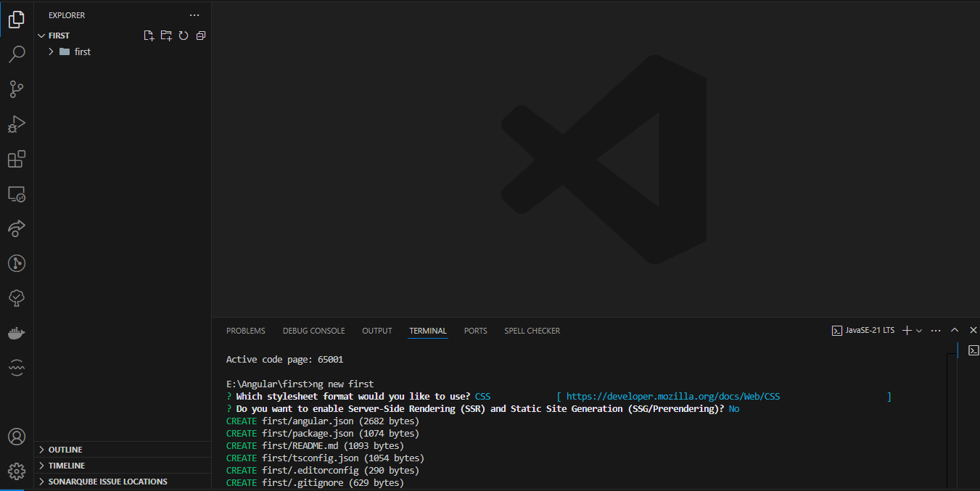The width and height of the screenshot is (980, 491).
Task: Open Explorer views and more actions ellipsis
Action: coord(194,15)
